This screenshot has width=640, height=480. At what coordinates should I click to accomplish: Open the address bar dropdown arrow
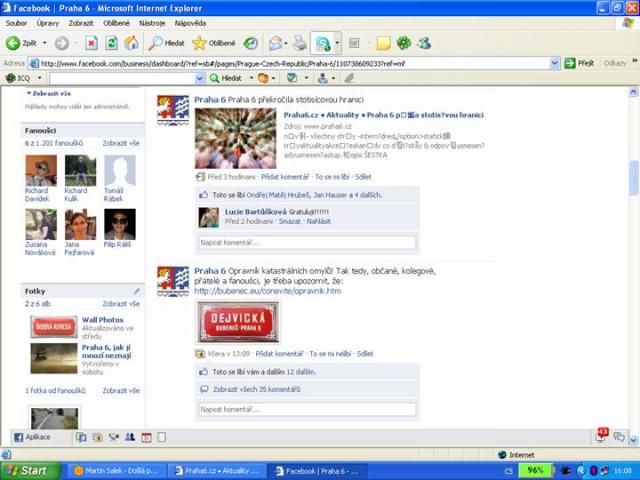point(554,63)
